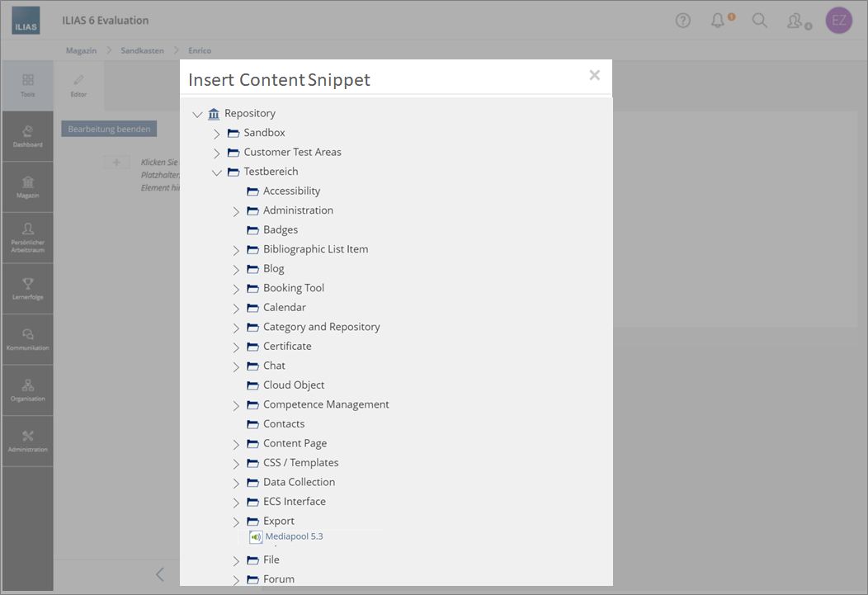Open the EZ user avatar menu
The image size is (868, 595).
coord(838,21)
